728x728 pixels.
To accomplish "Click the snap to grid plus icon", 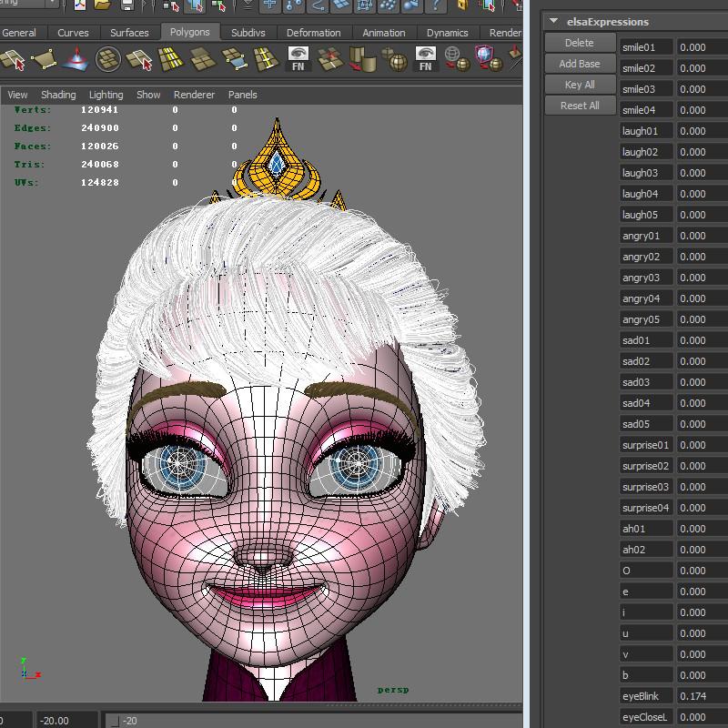I will coord(270,5).
